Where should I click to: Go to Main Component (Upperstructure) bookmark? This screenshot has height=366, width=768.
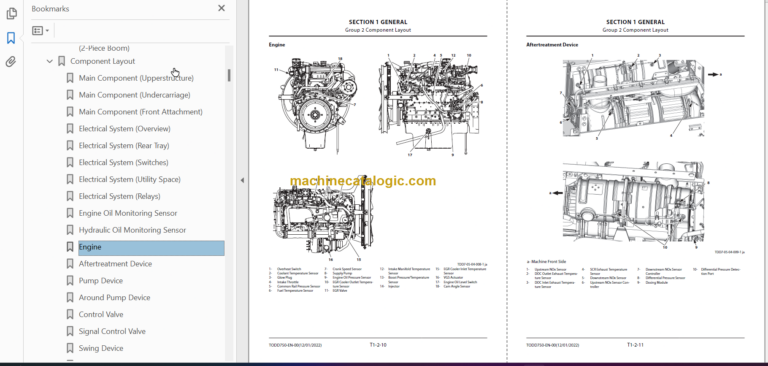tap(136, 78)
